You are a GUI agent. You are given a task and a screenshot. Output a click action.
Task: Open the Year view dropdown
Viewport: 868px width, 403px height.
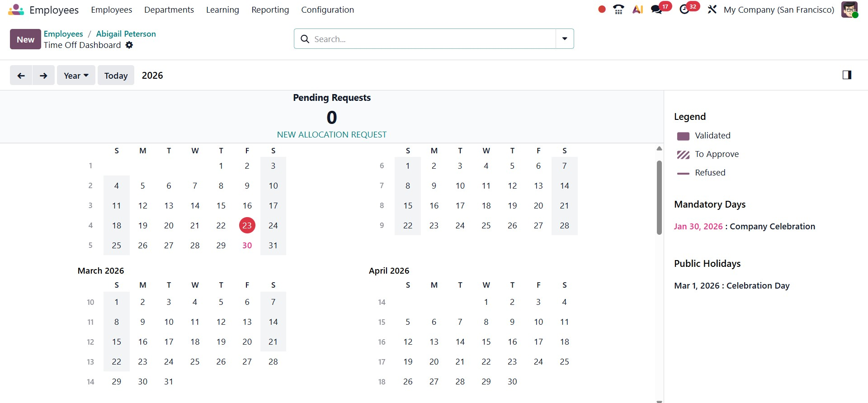76,76
